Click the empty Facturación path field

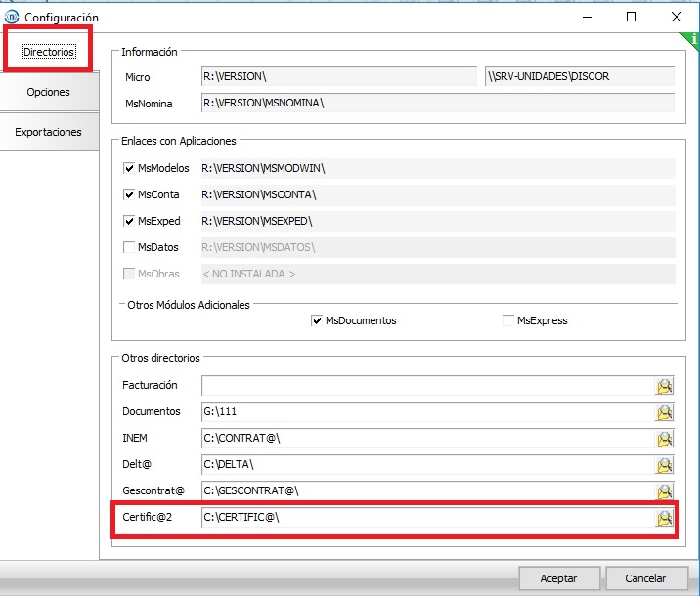(x=427, y=385)
